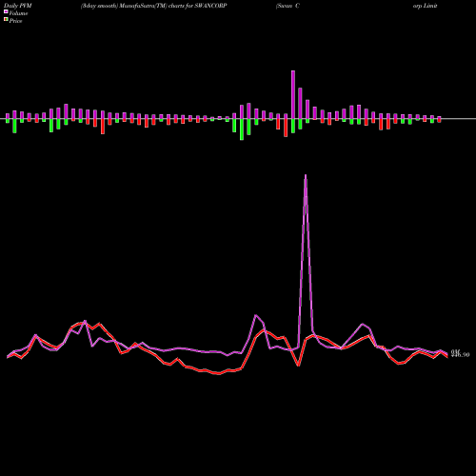Image resolution: width=476 pixels, height=476 pixels.
Task: Click the MunafaSutra charts for SWANCORP title
Action: 153,6
